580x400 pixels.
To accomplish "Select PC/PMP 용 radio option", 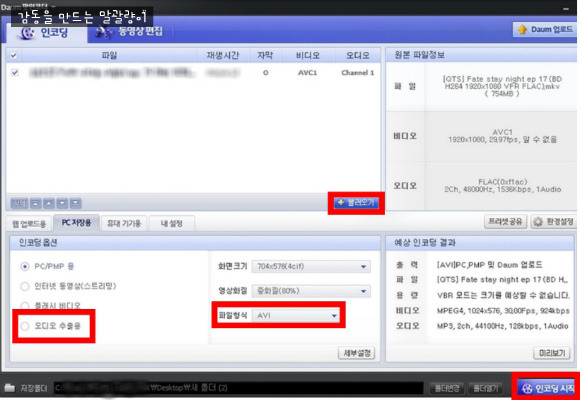I will tap(25, 266).
